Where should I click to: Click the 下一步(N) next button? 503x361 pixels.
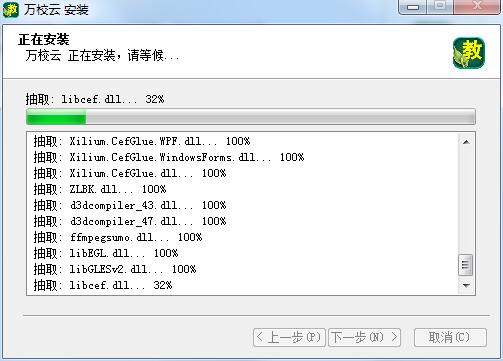click(364, 337)
